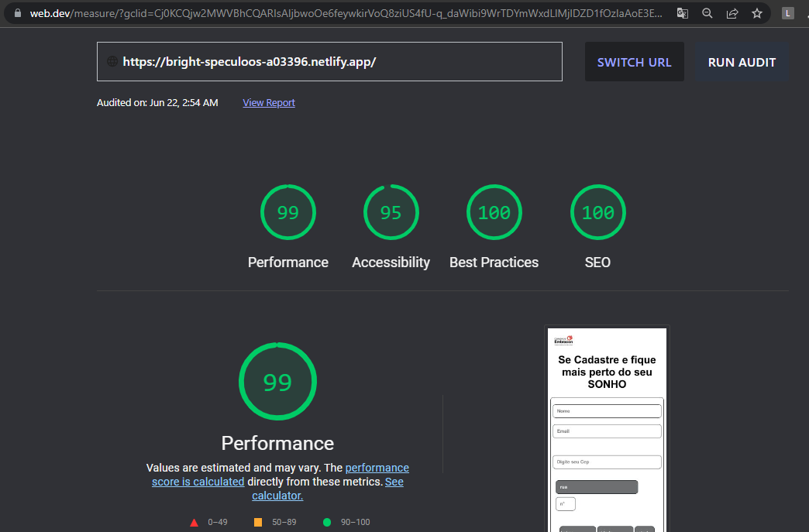Click the zoom magnifier icon in address bar
809x532 pixels.
point(707,13)
